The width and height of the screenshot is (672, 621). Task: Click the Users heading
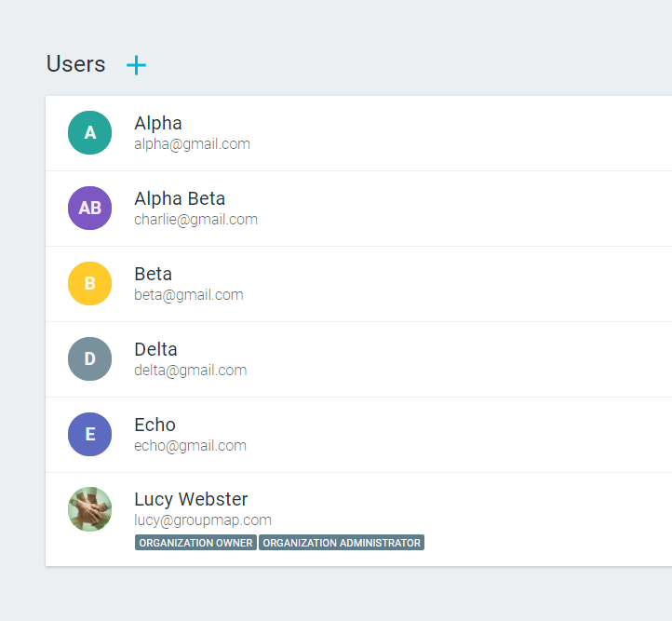[76, 64]
